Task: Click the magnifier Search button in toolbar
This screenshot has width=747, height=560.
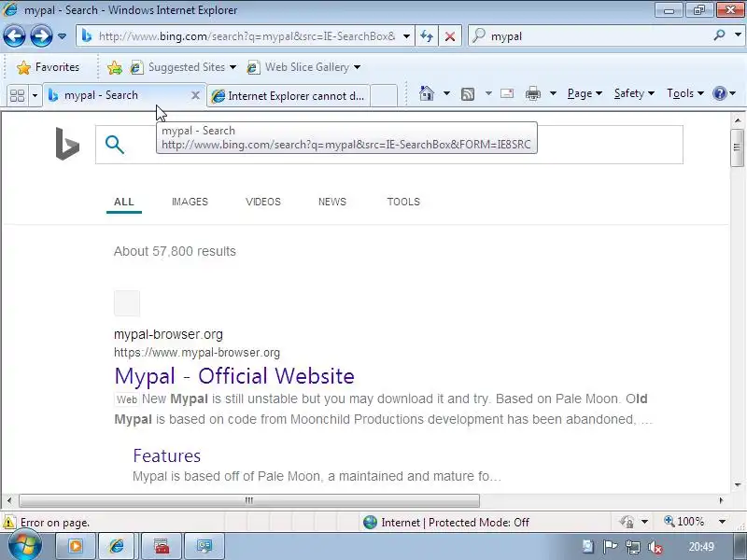Action: point(719,35)
